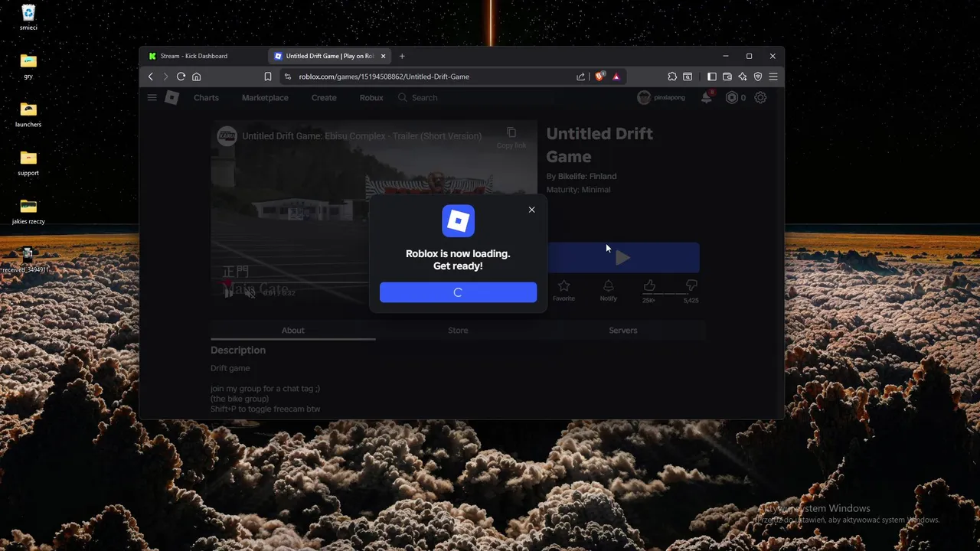Close the Roblox loading dialog
This screenshot has height=551, width=980.
coord(531,210)
